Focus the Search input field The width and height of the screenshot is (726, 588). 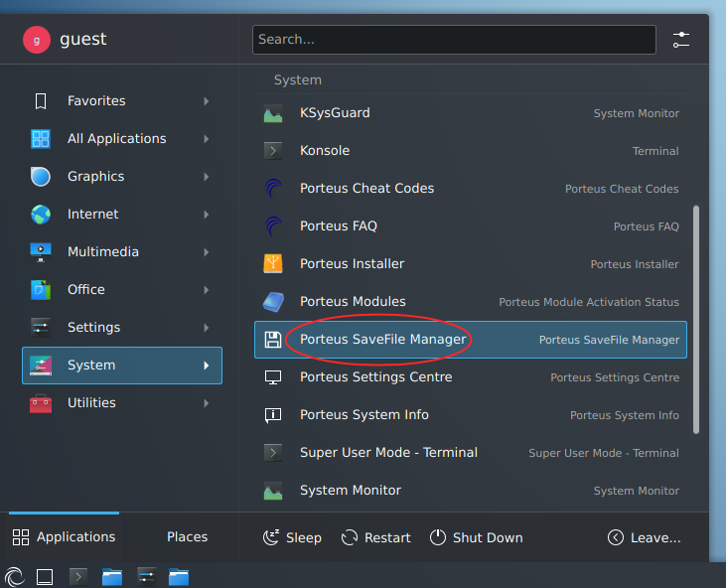[454, 40]
